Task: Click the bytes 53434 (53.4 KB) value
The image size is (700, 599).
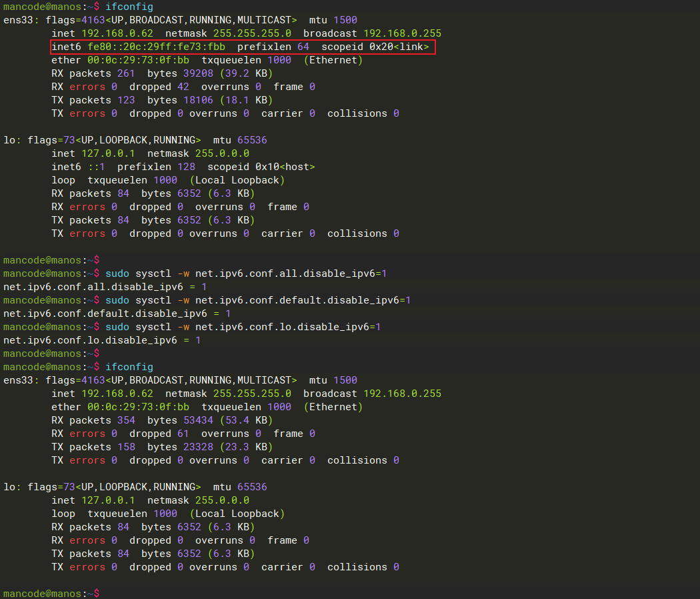Action: click(210, 420)
